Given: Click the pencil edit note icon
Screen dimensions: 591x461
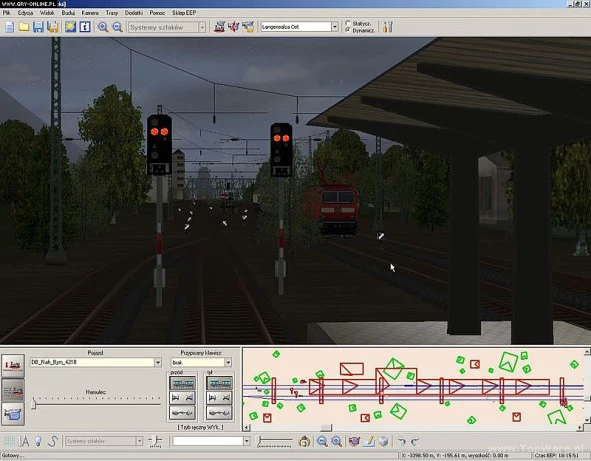Looking at the screenshot, I should coord(369,441).
